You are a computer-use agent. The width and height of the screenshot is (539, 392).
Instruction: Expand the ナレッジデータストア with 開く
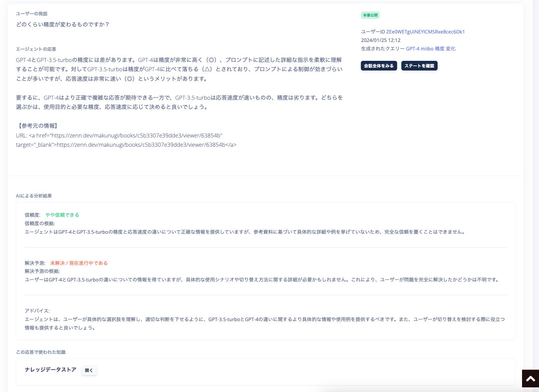click(x=89, y=370)
